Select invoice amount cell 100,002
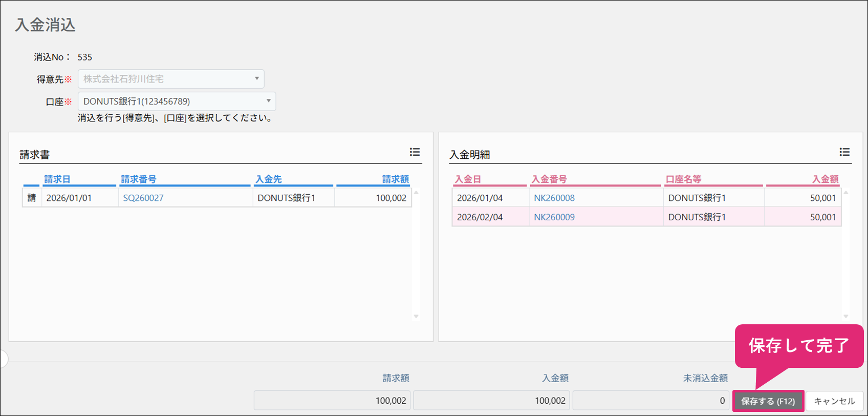The height and width of the screenshot is (416, 868). point(373,198)
